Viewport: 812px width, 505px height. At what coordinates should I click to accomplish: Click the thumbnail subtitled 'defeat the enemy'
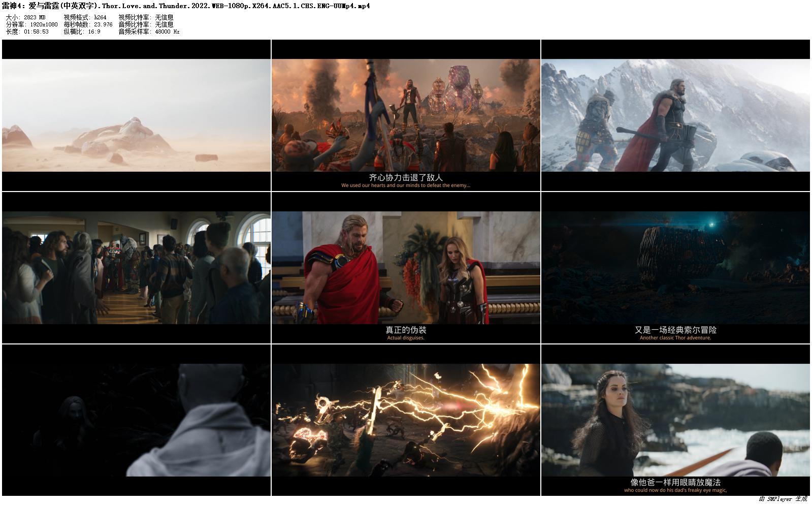coord(406,115)
